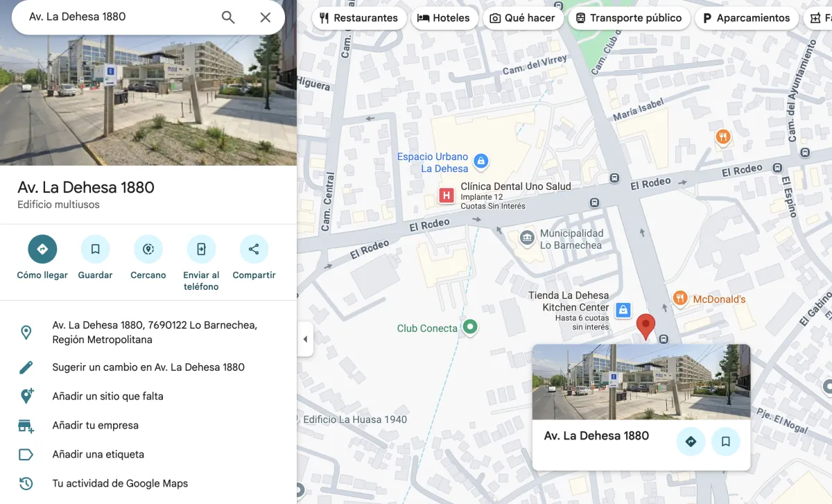Image resolution: width=832 pixels, height=504 pixels.
Task: Open the Restaurantes filter chip
Action: pyautogui.click(x=358, y=18)
